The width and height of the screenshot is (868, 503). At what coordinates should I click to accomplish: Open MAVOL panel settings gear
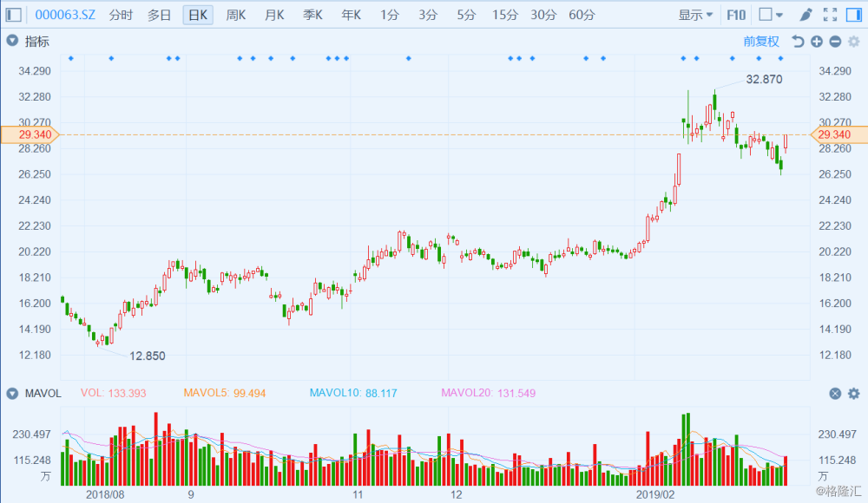854,394
